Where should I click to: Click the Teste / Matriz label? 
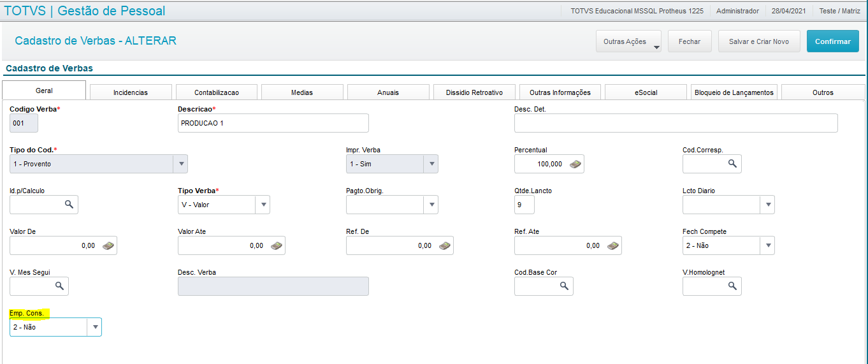point(839,11)
